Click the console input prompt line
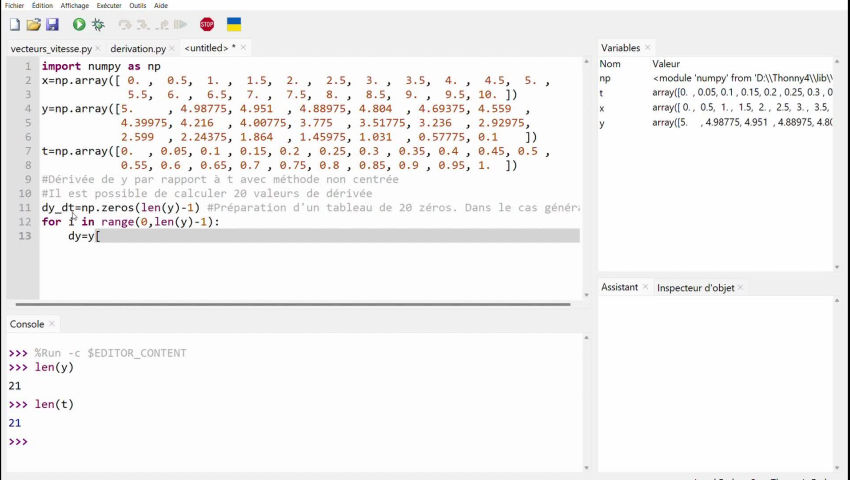Viewport: 850px width, 480px height. (200, 442)
